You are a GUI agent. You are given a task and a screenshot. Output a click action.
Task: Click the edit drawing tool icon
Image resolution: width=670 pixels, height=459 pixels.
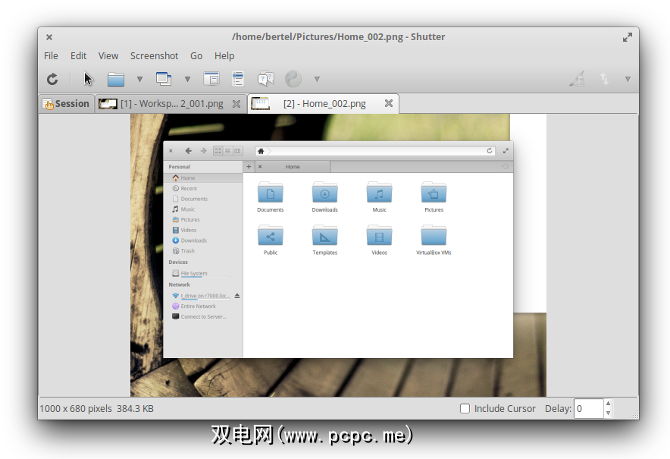(x=577, y=79)
